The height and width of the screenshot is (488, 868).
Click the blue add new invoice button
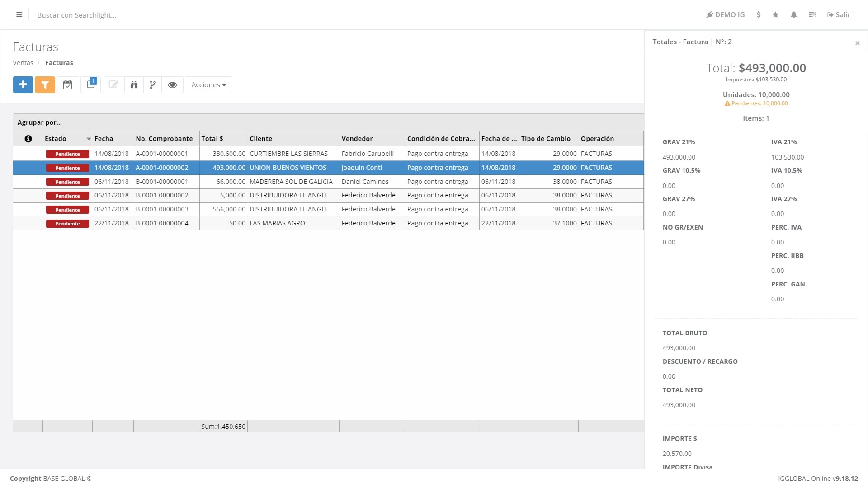coord(23,85)
